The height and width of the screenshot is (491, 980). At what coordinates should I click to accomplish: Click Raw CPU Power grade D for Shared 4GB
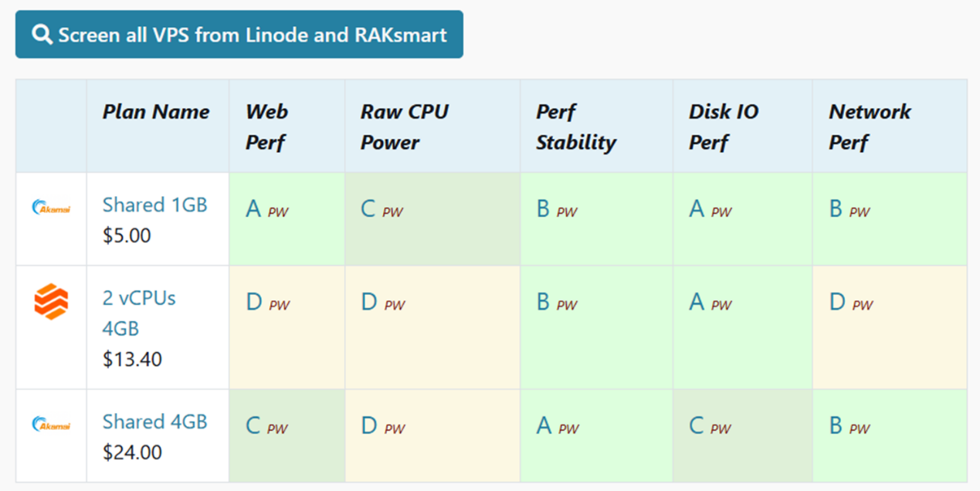point(369,425)
